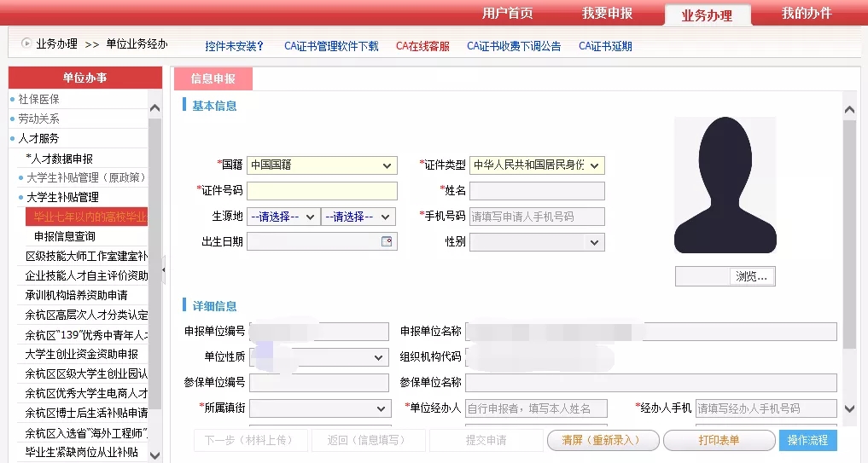
Task: Switch to the 我要申报 top tab
Action: [608, 14]
